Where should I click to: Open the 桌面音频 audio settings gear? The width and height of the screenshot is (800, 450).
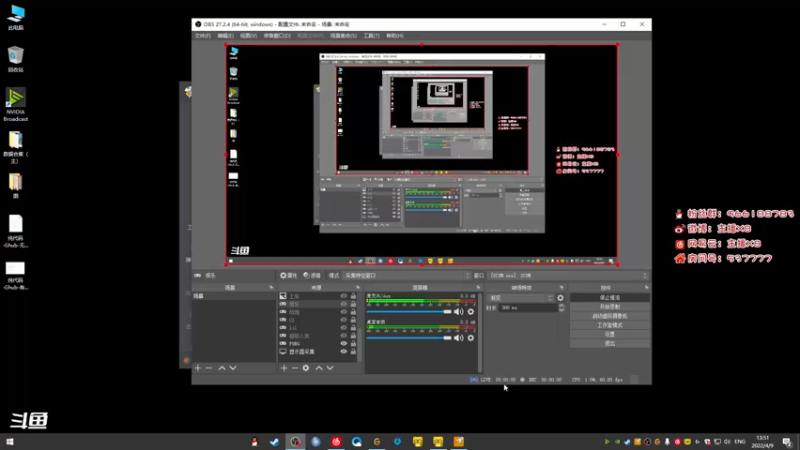click(x=471, y=338)
